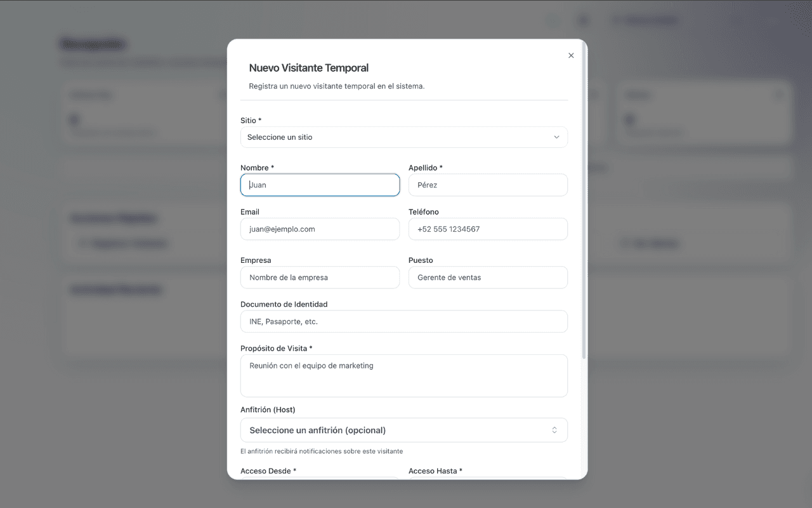Screen dimensions: 812x508
Task: Click the helper text below the Anfitrión selector
Action: pyautogui.click(x=322, y=451)
